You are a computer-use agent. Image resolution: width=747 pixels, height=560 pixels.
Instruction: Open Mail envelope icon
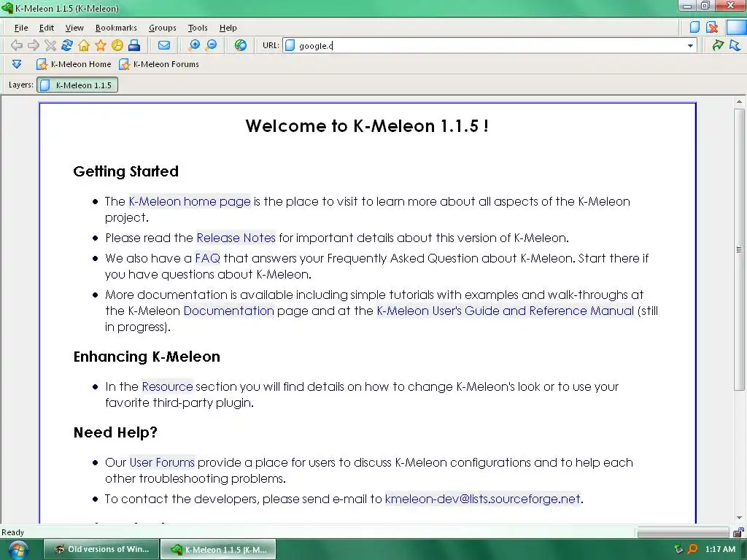pos(164,45)
